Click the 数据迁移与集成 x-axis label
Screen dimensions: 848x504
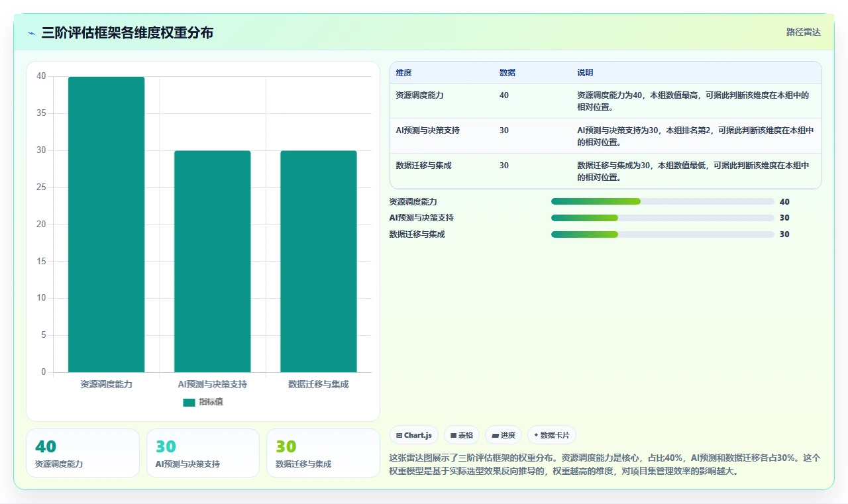[x=319, y=384]
